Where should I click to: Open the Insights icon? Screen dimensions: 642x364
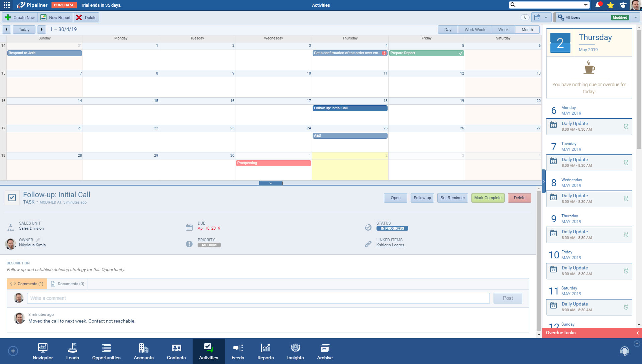[295, 351]
